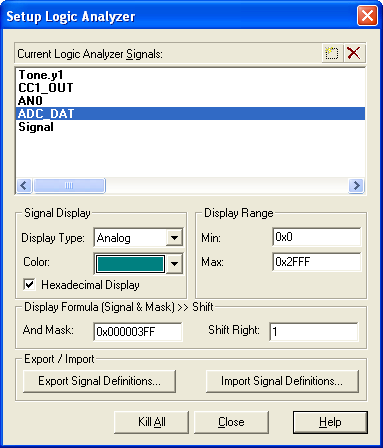Toggle the Hexadecimal Display checkbox
Viewport: 383px width, 448px height.
pos(30,285)
